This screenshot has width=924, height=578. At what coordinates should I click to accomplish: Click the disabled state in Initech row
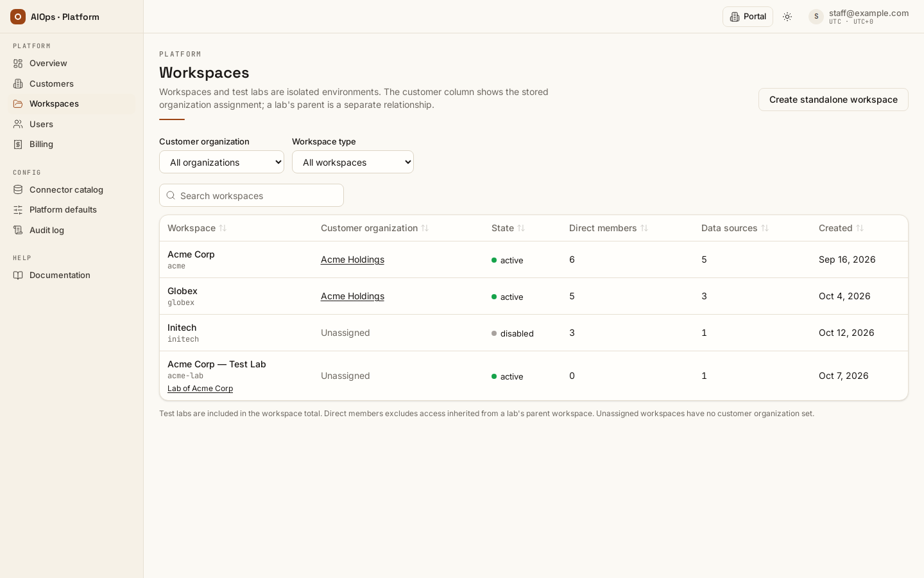click(x=513, y=333)
